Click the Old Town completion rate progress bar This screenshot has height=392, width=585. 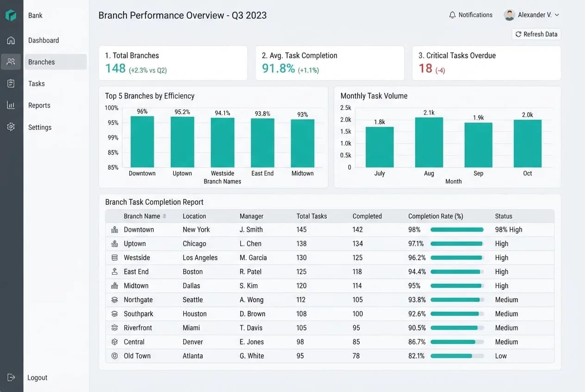click(x=457, y=356)
